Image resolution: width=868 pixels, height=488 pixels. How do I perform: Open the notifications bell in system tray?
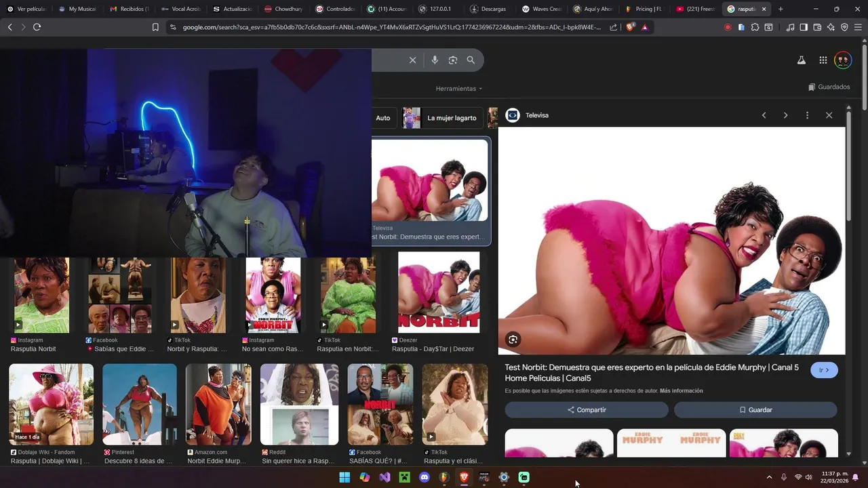point(856,477)
